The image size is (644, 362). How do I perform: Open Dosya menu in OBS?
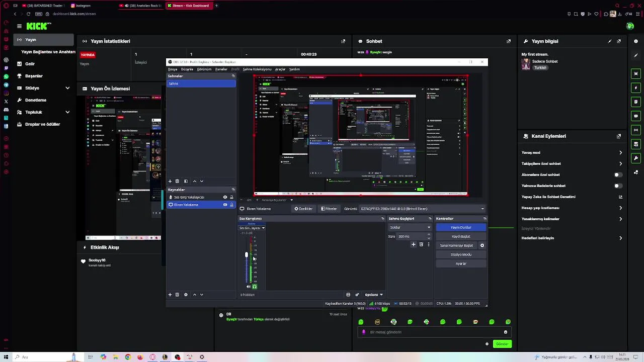tap(173, 69)
